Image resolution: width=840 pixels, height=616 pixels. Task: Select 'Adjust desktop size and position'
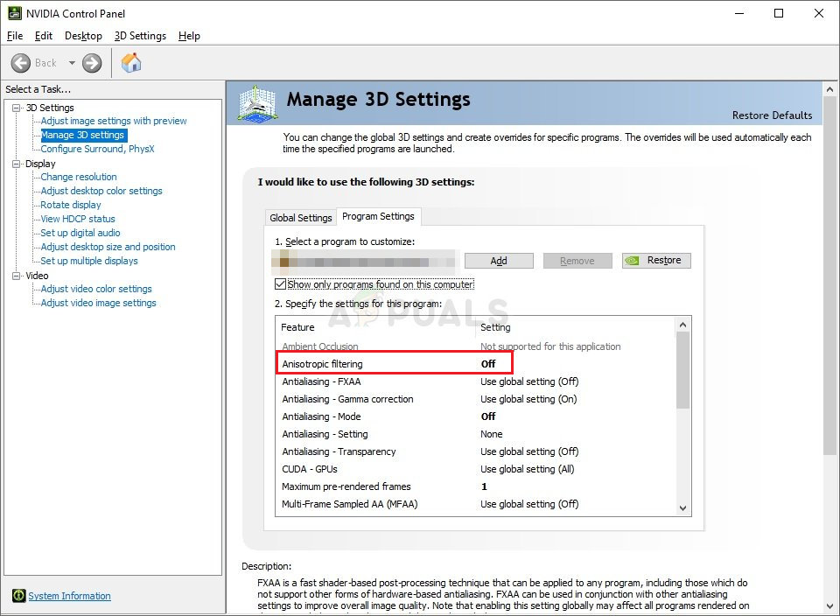(x=108, y=247)
